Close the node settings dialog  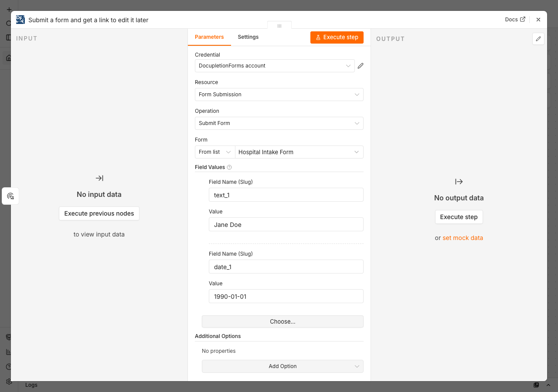[538, 20]
